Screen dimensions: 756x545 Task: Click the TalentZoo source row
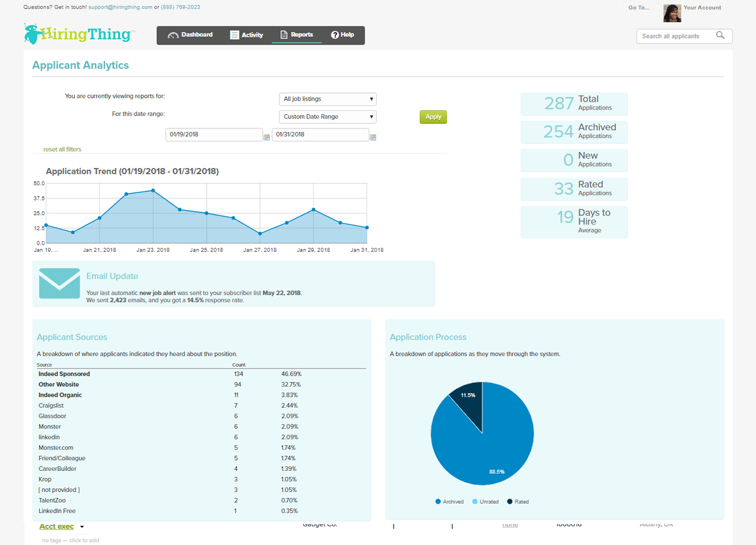(x=201, y=500)
